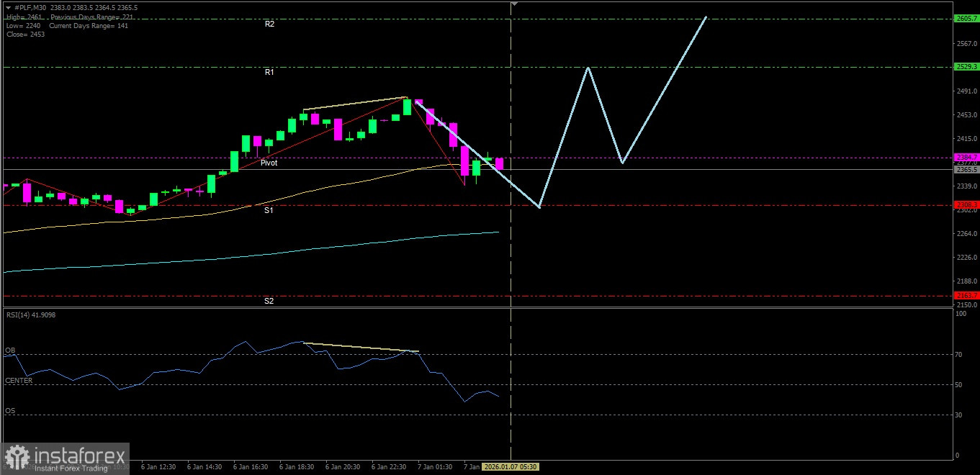The width and height of the screenshot is (980, 475).
Task: Click the highlighted 2026.01.07 05:30 date label
Action: (x=511, y=467)
